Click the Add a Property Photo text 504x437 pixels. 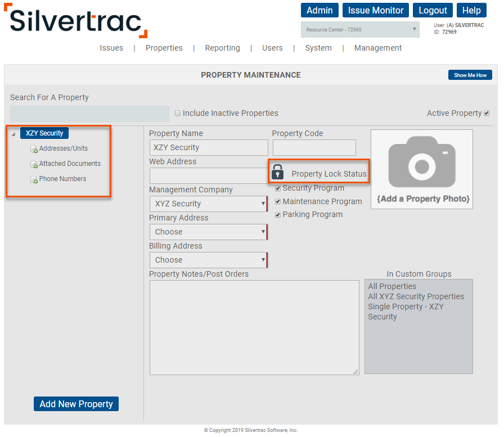pyautogui.click(x=423, y=199)
